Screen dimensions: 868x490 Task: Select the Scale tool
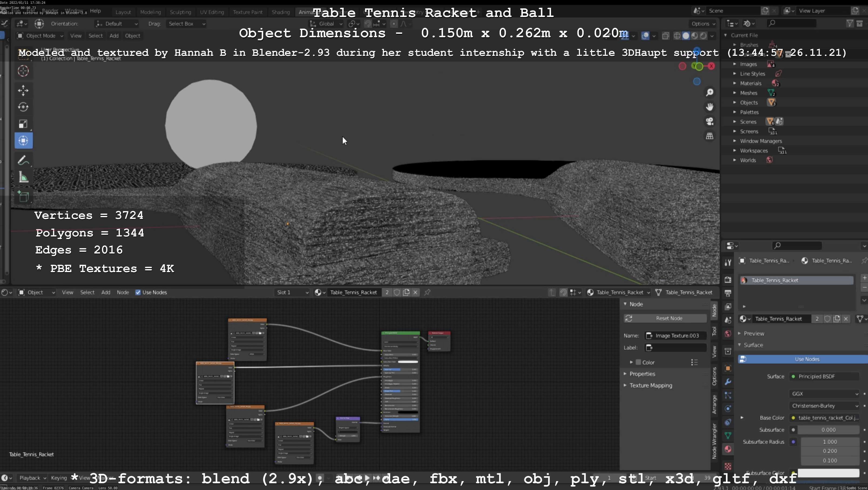pos(23,124)
